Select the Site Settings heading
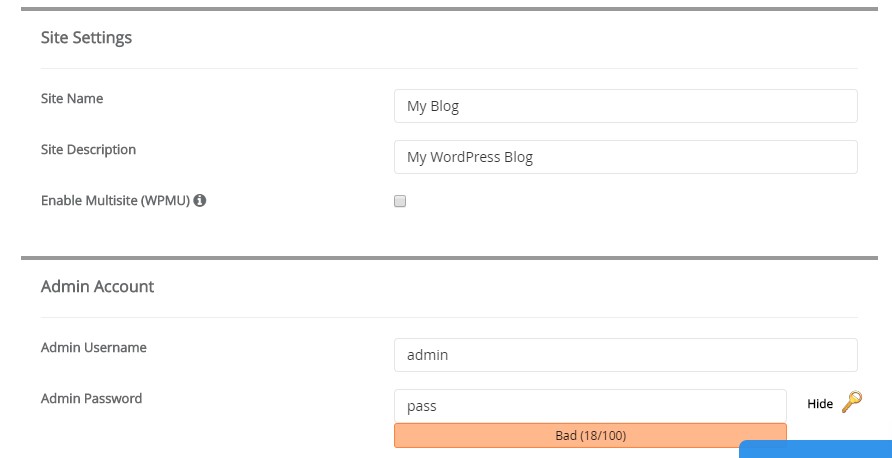The width and height of the screenshot is (892, 458). click(x=86, y=38)
